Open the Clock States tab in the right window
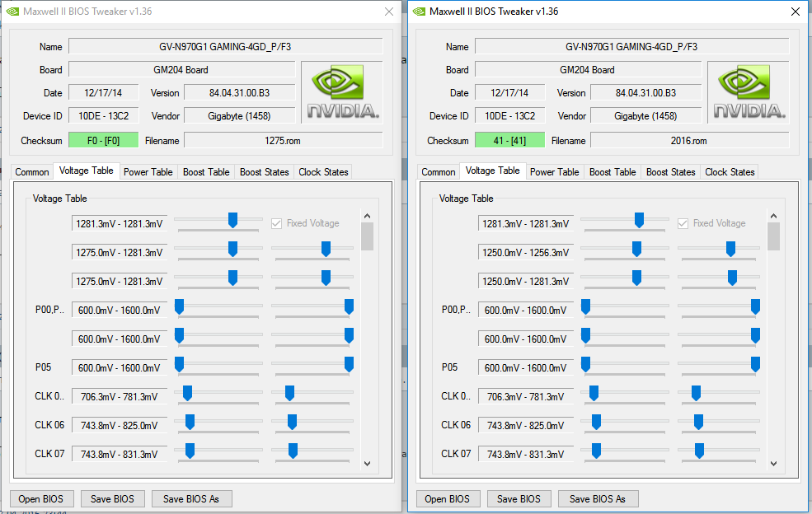 [x=730, y=172]
